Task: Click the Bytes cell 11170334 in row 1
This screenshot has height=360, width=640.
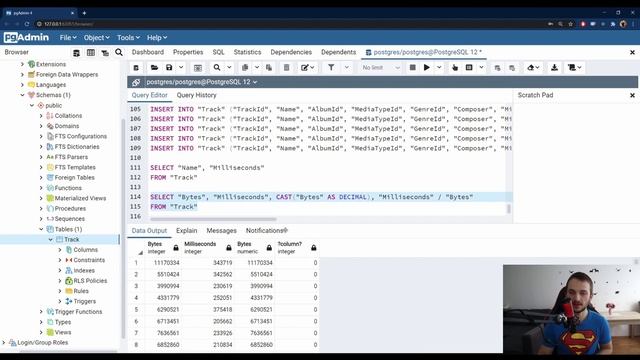Action: tap(163, 263)
